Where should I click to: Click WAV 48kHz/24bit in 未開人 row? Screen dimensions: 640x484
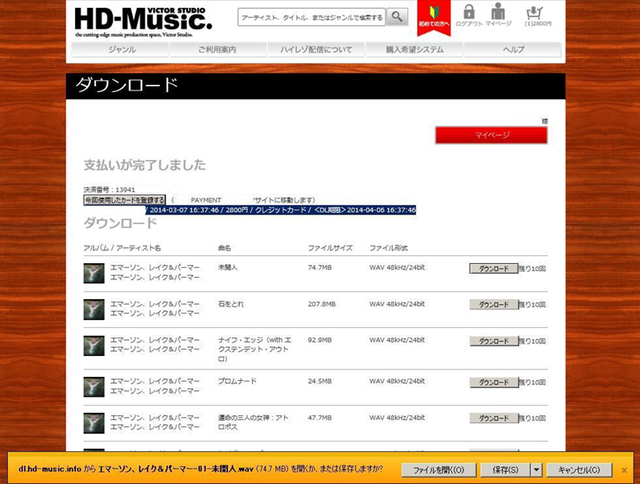click(x=397, y=268)
